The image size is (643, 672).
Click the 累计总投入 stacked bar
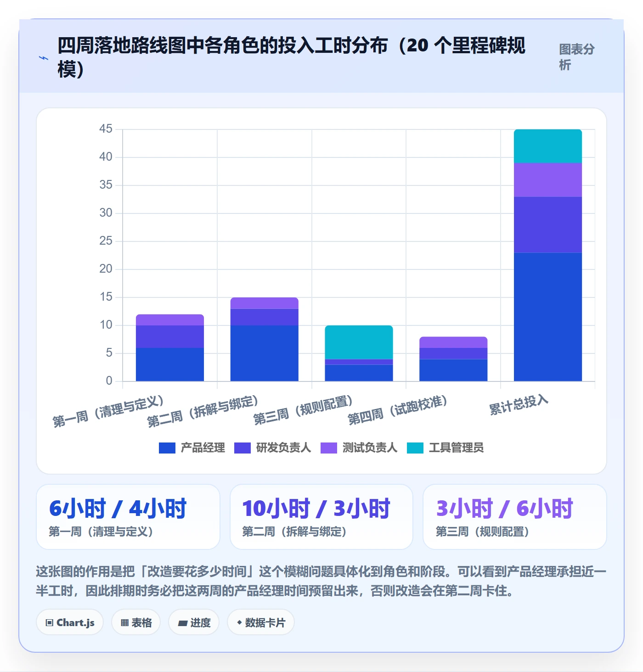coord(548,255)
